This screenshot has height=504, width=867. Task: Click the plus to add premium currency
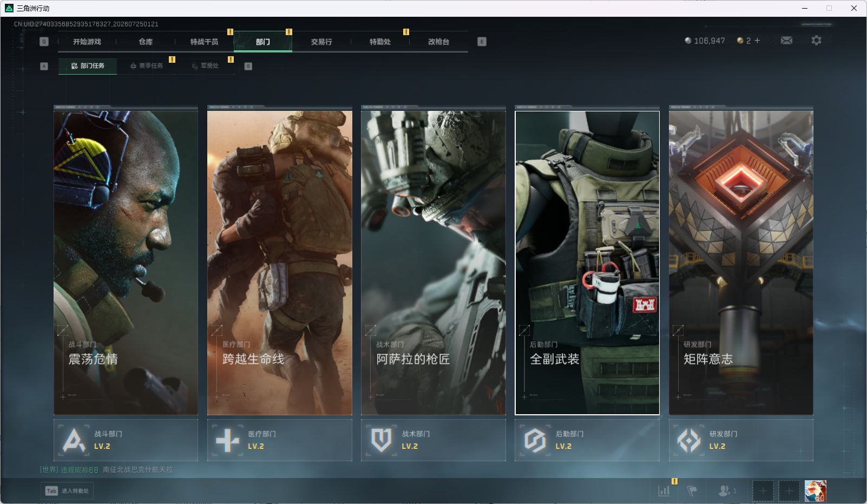coord(757,41)
